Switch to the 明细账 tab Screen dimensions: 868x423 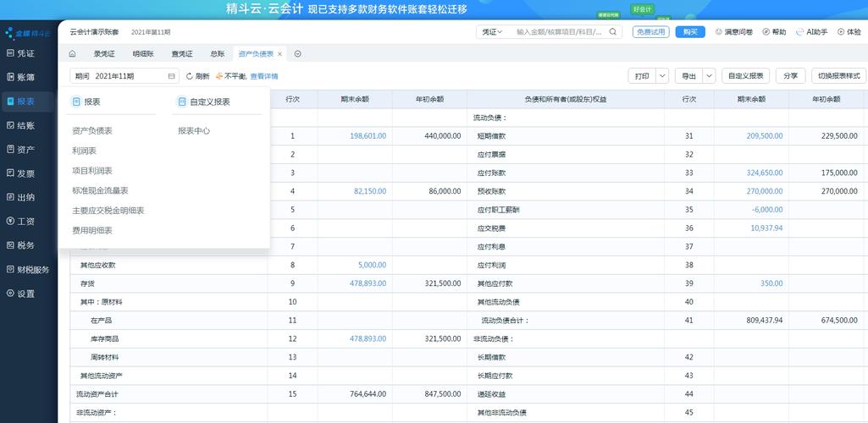(x=143, y=53)
